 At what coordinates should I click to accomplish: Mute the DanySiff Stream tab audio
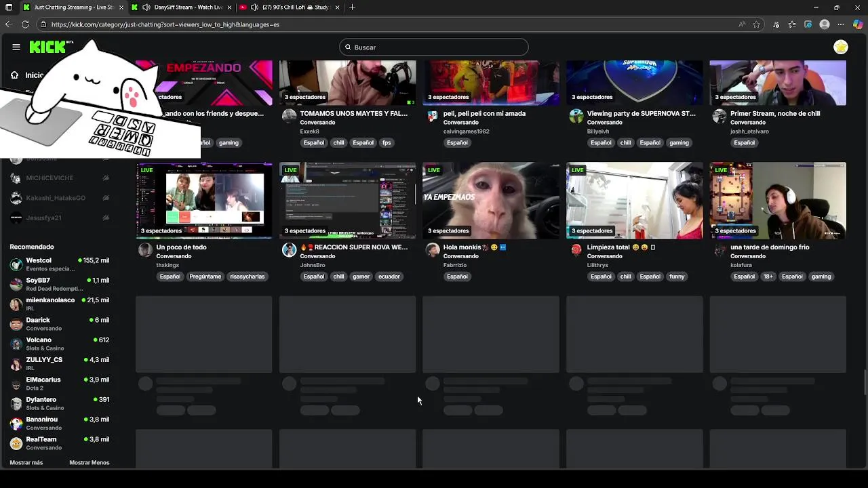pyautogui.click(x=146, y=7)
